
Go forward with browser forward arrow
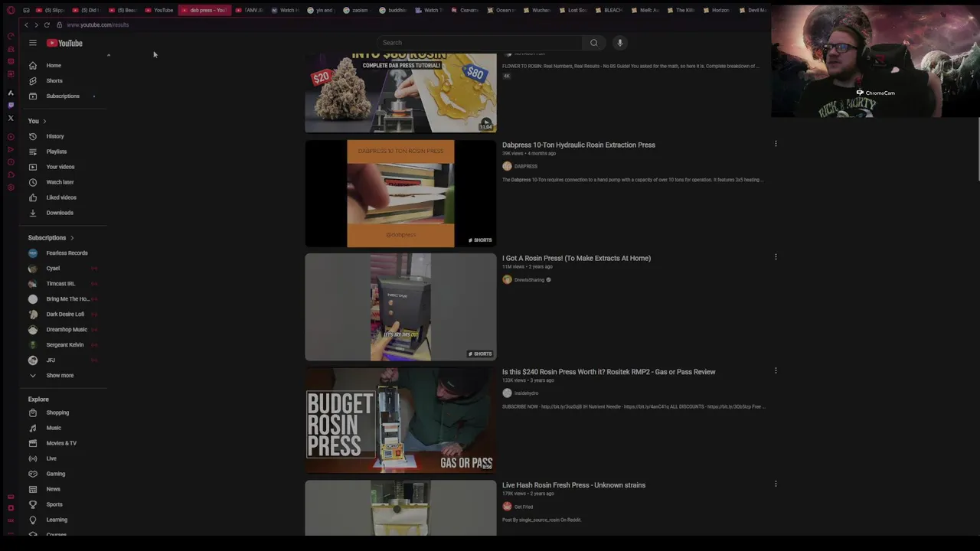point(36,24)
